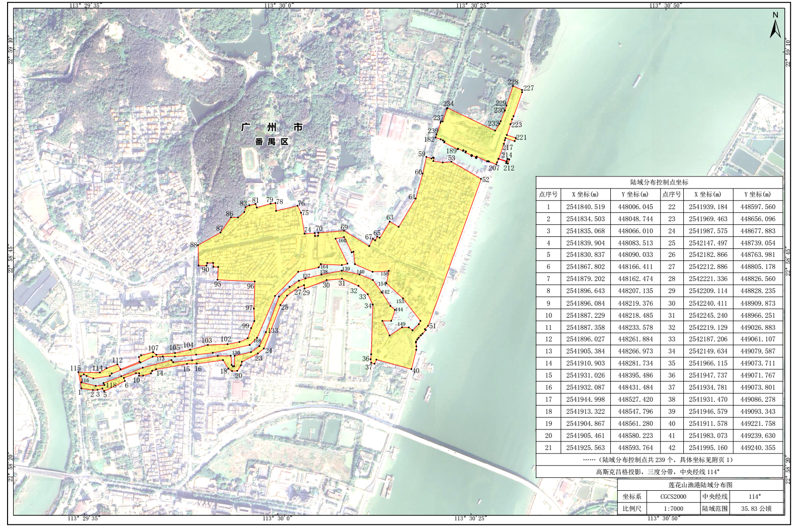Click the 35.83 公顷 area value
The image size is (798, 532).
tap(756, 508)
